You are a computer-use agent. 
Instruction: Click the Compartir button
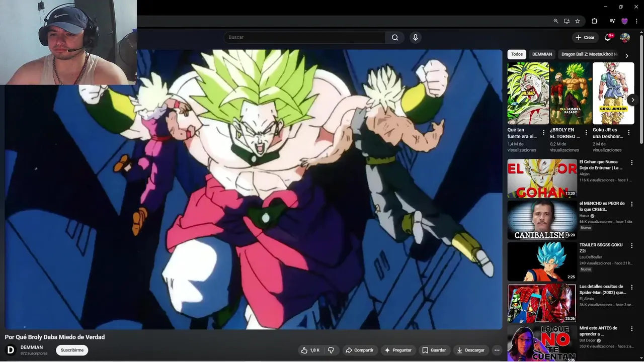[360, 350]
